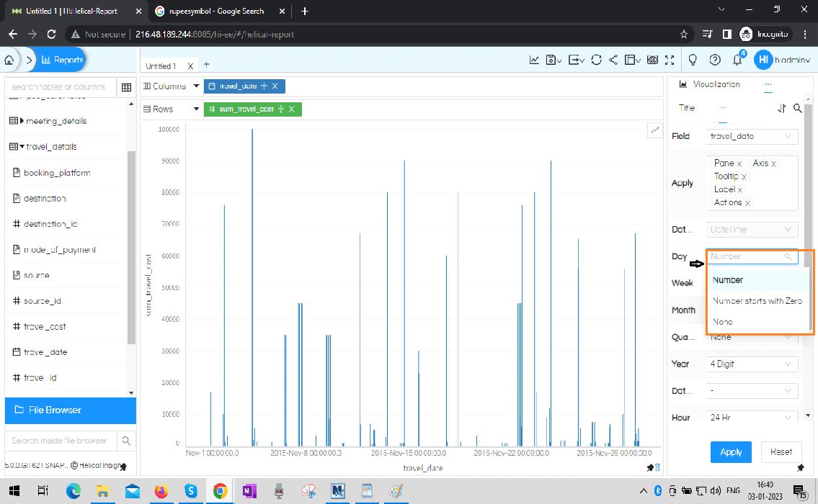
Task: Click the Search inside file browser field
Action: click(x=61, y=441)
